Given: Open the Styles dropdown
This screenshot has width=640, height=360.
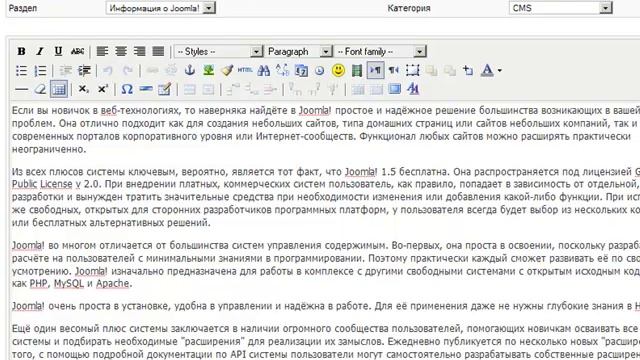Looking at the screenshot, I should [218, 51].
